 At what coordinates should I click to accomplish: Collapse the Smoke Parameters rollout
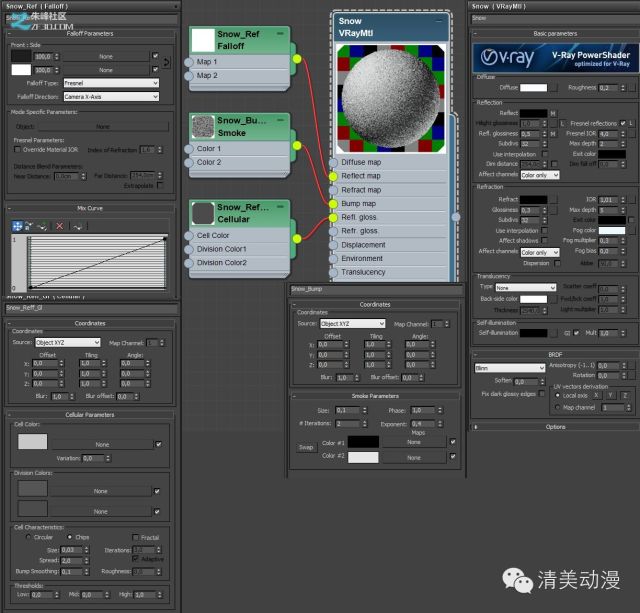coord(375,396)
